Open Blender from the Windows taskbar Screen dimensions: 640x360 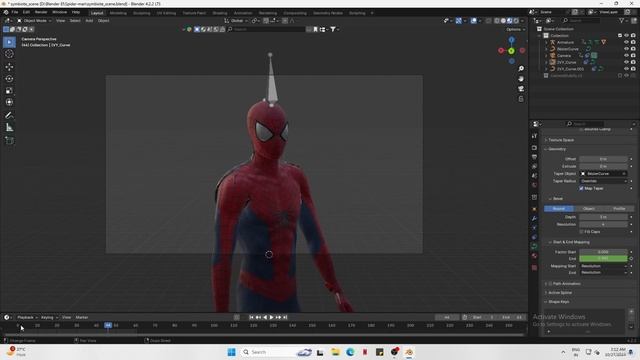(x=409, y=352)
